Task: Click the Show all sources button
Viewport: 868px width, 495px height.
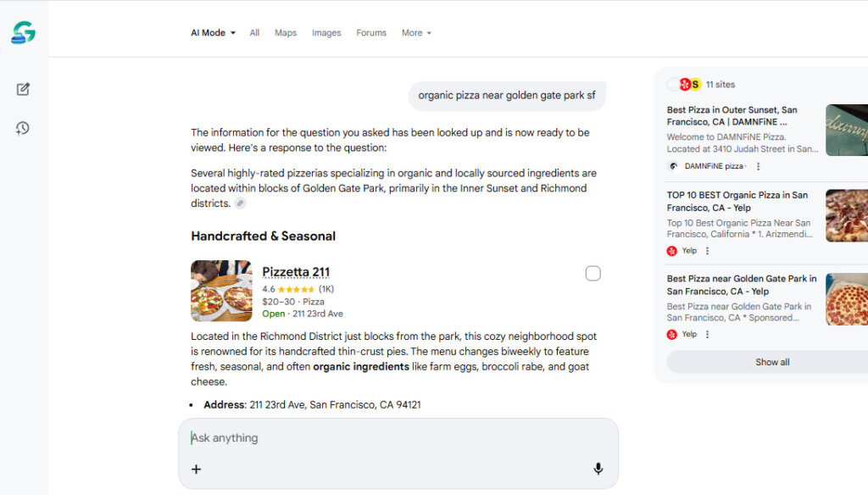Action: point(772,362)
